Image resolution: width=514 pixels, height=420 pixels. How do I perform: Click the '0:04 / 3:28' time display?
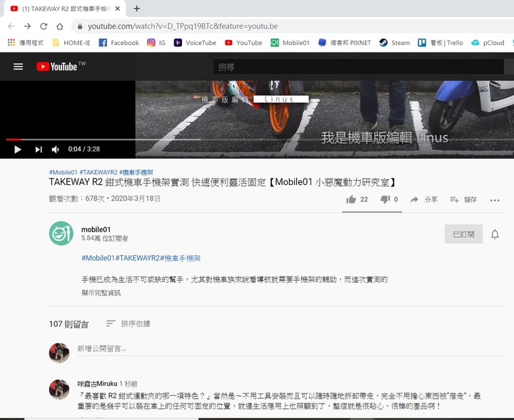(x=84, y=149)
